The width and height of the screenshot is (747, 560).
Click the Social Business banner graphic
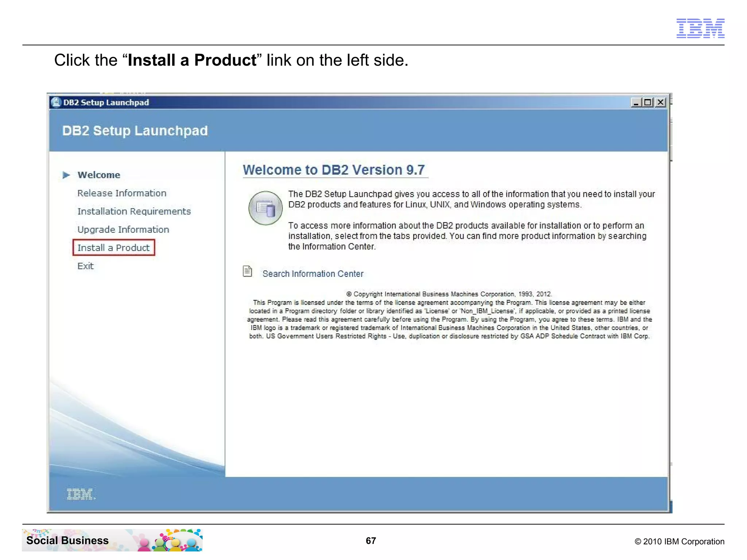(x=112, y=540)
